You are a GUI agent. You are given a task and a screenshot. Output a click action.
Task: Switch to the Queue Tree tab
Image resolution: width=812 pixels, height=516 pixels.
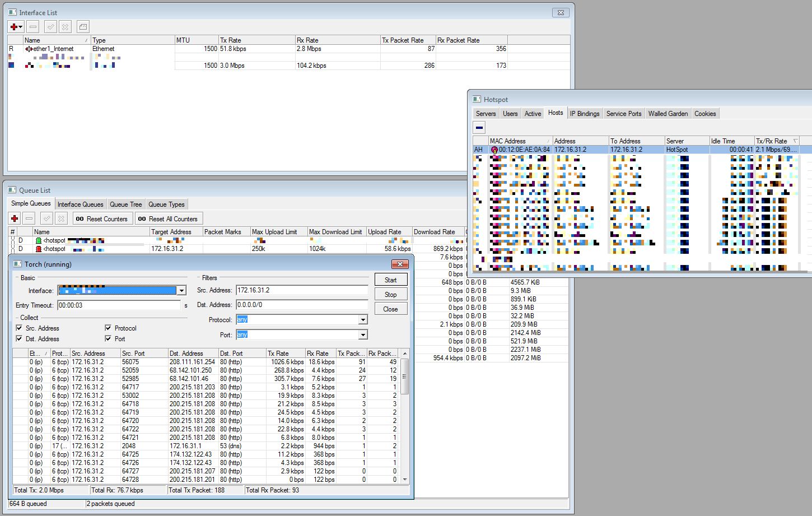125,204
